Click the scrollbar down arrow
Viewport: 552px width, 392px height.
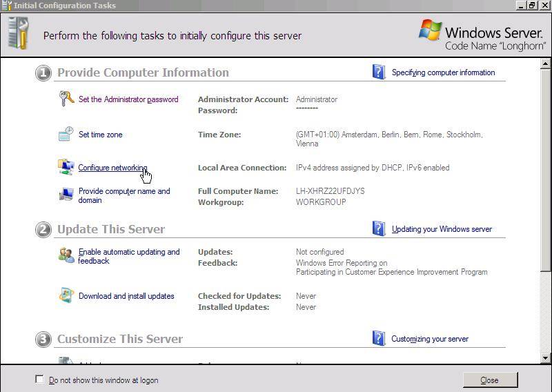tap(545, 358)
